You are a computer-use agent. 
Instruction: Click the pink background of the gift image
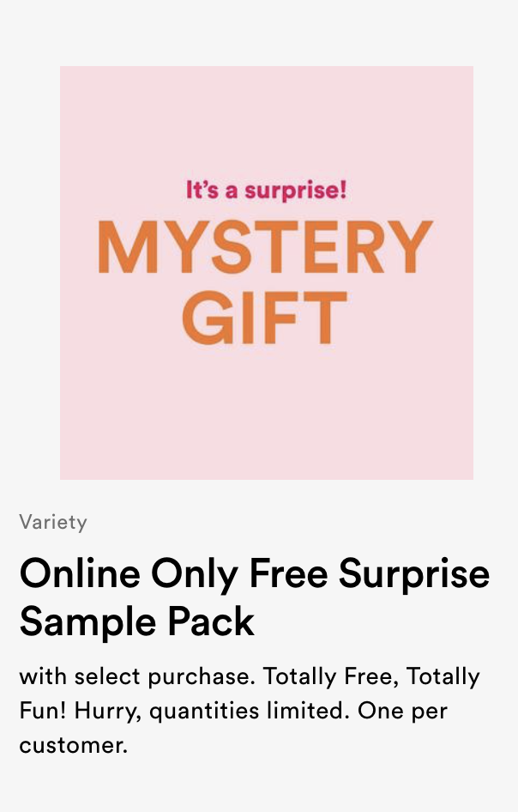tap(267, 415)
